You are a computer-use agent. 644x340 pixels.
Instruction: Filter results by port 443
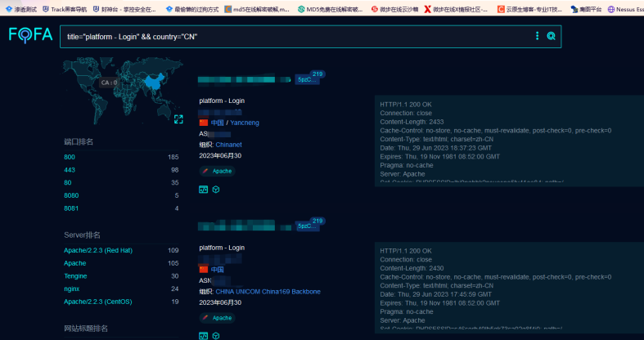coord(70,170)
